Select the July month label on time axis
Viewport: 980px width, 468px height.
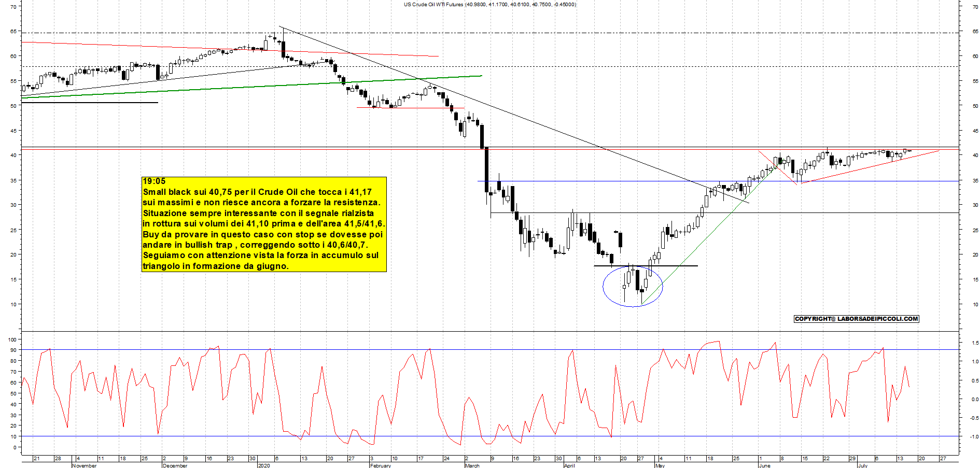pyautogui.click(x=862, y=465)
